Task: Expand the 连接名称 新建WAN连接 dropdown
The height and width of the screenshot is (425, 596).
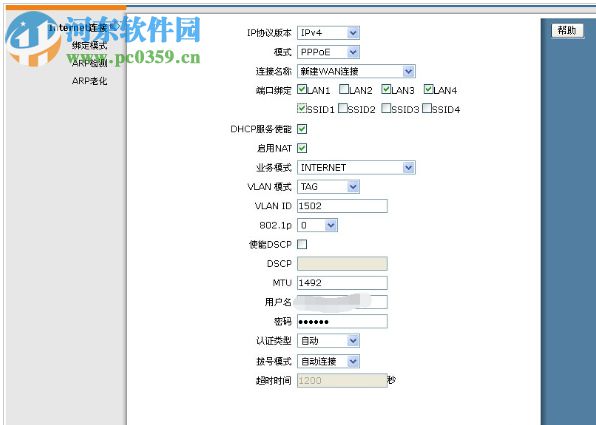Action: (x=356, y=71)
